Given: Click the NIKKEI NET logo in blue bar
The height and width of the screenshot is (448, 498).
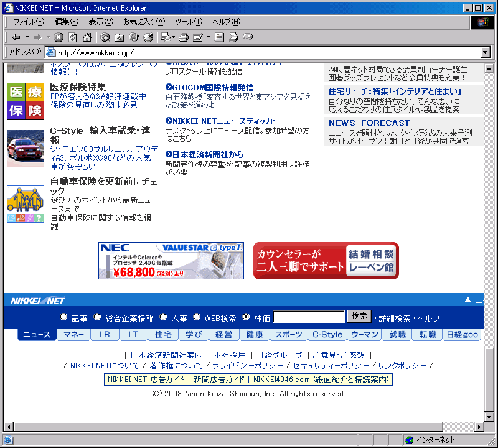Looking at the screenshot, I should 38,301.
